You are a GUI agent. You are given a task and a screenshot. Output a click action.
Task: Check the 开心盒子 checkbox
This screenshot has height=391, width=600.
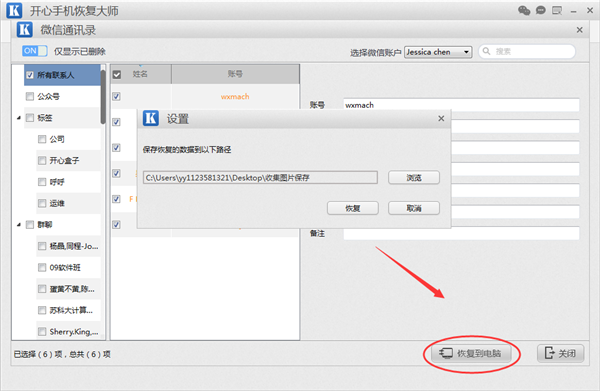[42, 161]
